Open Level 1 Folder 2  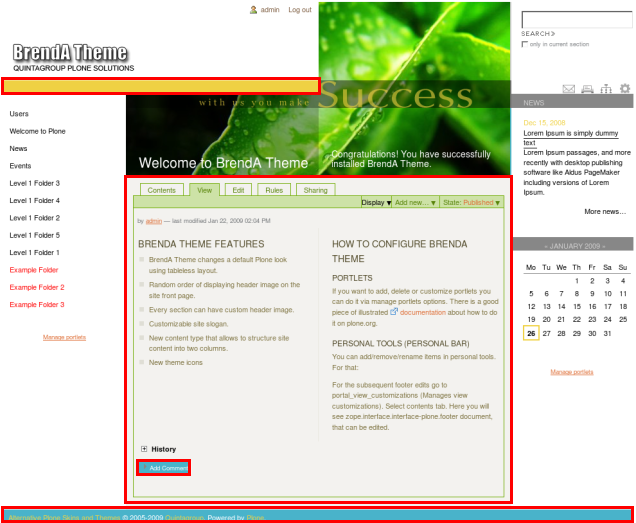tap(34, 218)
